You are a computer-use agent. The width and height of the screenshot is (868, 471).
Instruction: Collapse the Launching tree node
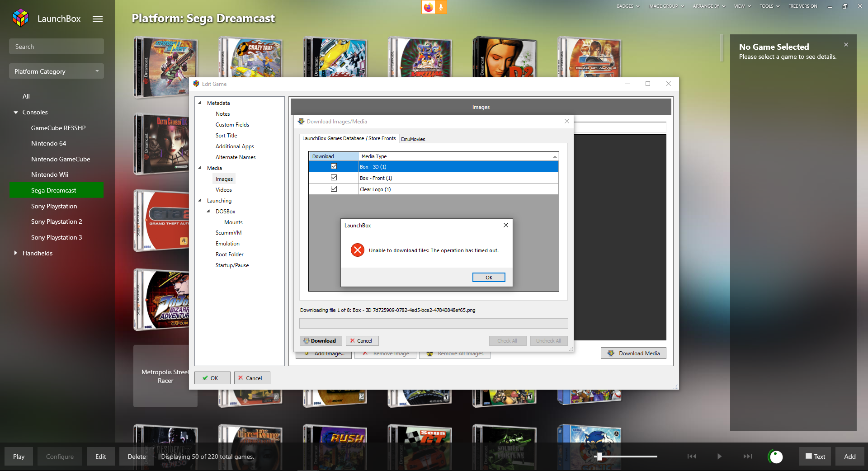tap(200, 200)
